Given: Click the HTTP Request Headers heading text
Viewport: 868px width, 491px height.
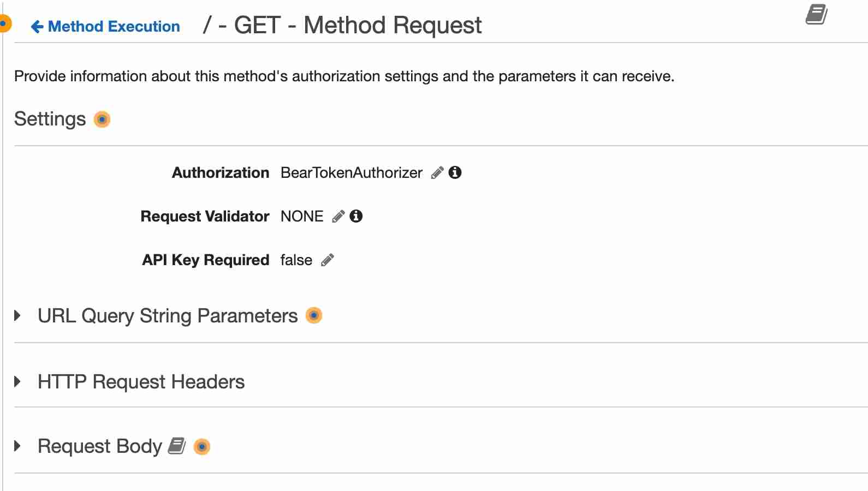Looking at the screenshot, I should (141, 382).
